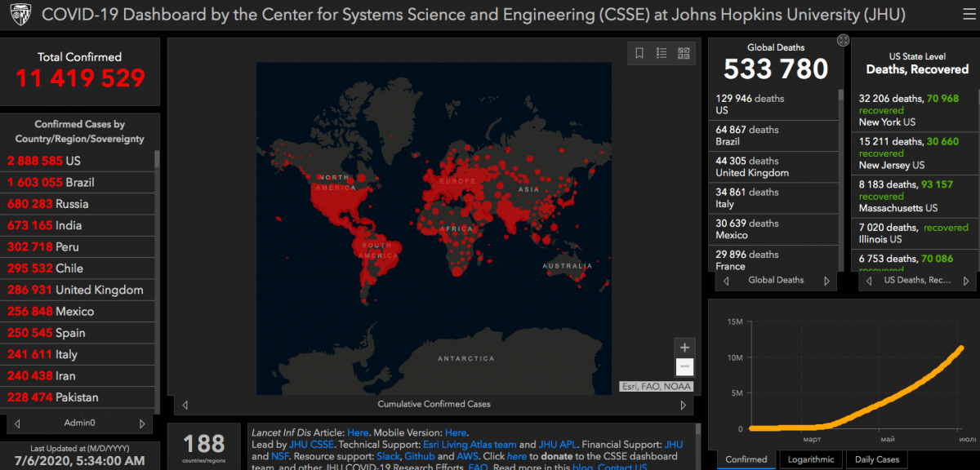Viewport: 980px width, 470px height.
Task: Open the Esri Living Atlas team link
Action: click(470, 445)
